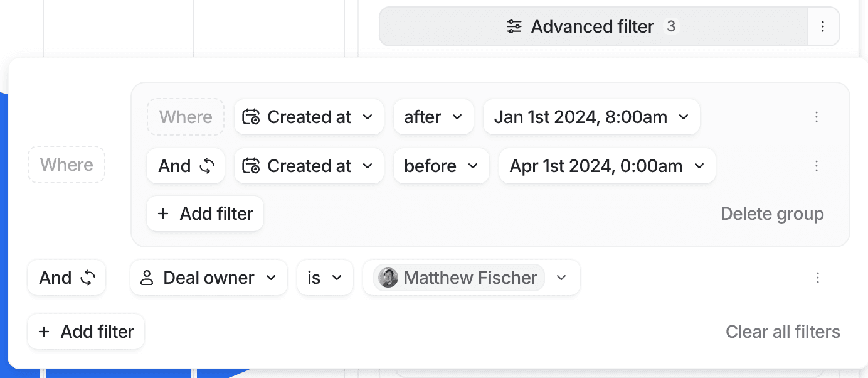Open options for the 'before' filter row

pyautogui.click(x=817, y=166)
